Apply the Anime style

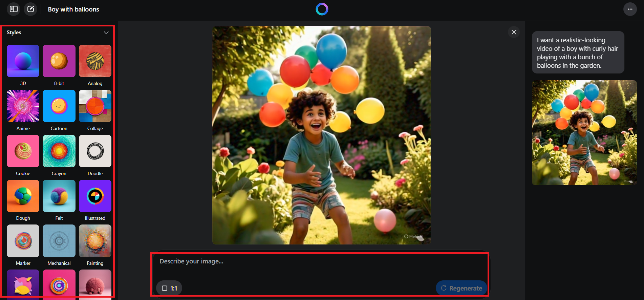tap(23, 106)
